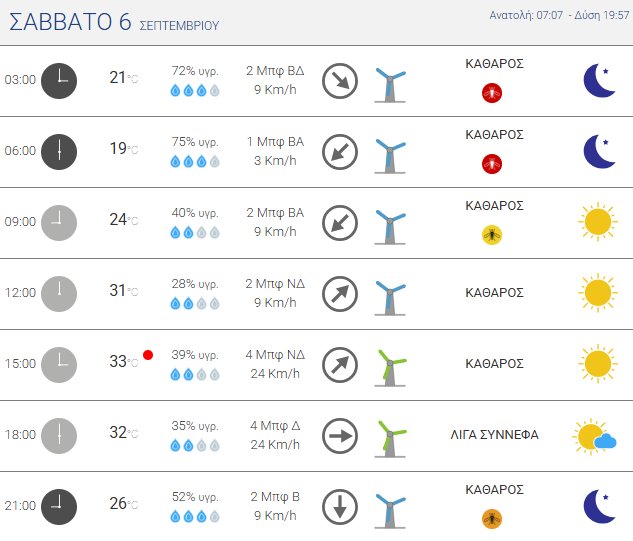Click the 28% humidity value at 12:00
The width and height of the screenshot is (633, 541).
tap(195, 284)
